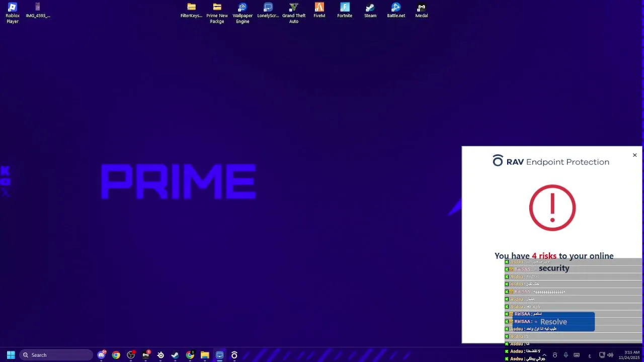Image resolution: width=644 pixels, height=362 pixels.
Task: Open OBS Studio from the taskbar
Action: click(x=131, y=355)
